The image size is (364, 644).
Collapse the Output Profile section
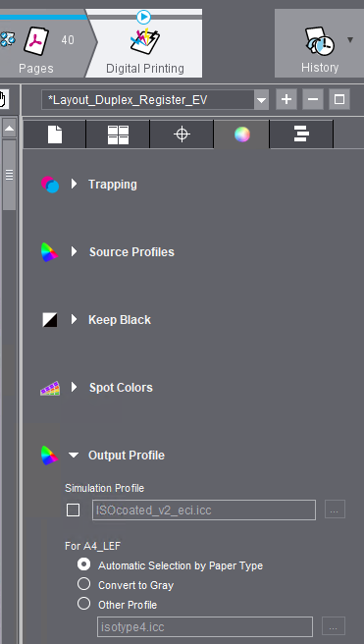tap(74, 456)
